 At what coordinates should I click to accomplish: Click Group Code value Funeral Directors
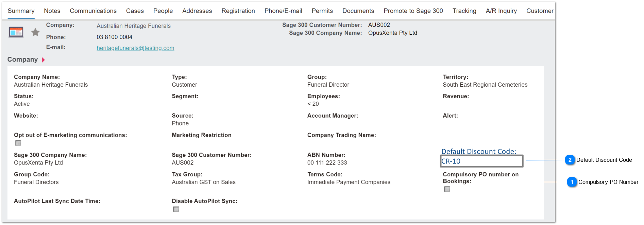(x=36, y=182)
